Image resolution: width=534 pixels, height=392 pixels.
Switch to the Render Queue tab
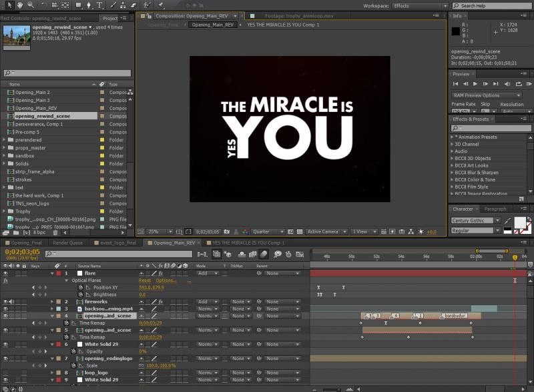pyautogui.click(x=67, y=243)
